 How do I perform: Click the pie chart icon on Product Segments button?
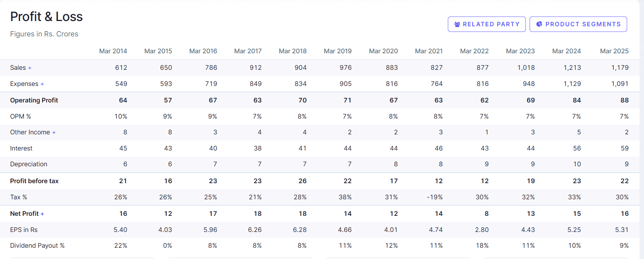click(539, 24)
